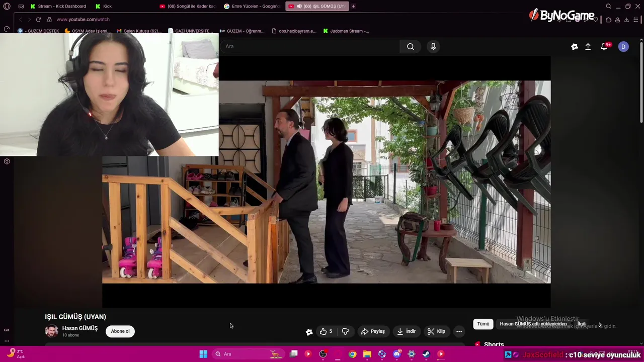Open OBS Studio from taskbar
Viewport: 644px width, 362px height.
pyautogui.click(x=323, y=354)
